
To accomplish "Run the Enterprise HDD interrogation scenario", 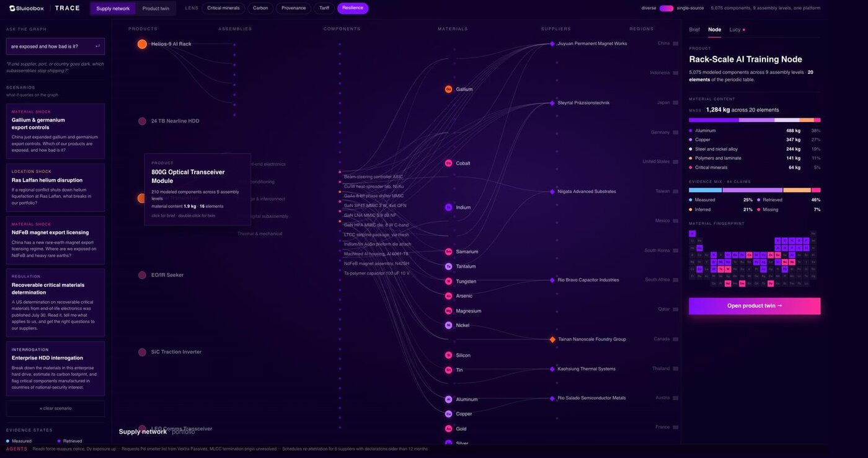I will tap(55, 369).
